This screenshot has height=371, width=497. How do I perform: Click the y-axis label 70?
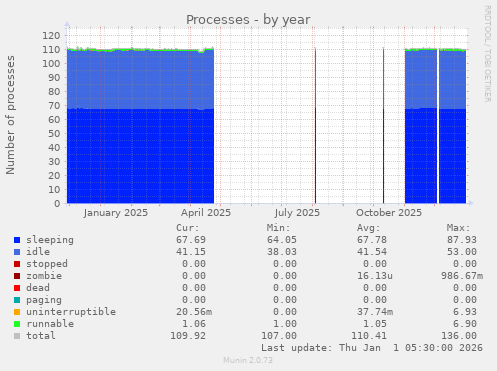coord(54,106)
